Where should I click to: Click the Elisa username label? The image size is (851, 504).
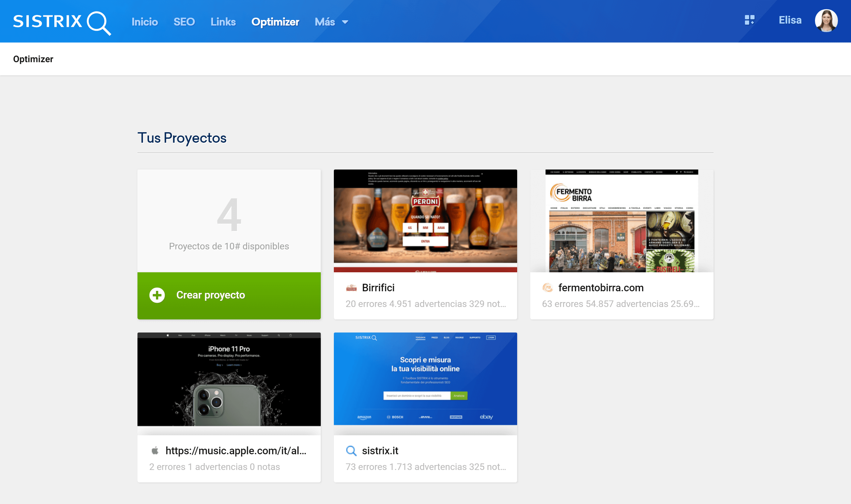point(790,20)
